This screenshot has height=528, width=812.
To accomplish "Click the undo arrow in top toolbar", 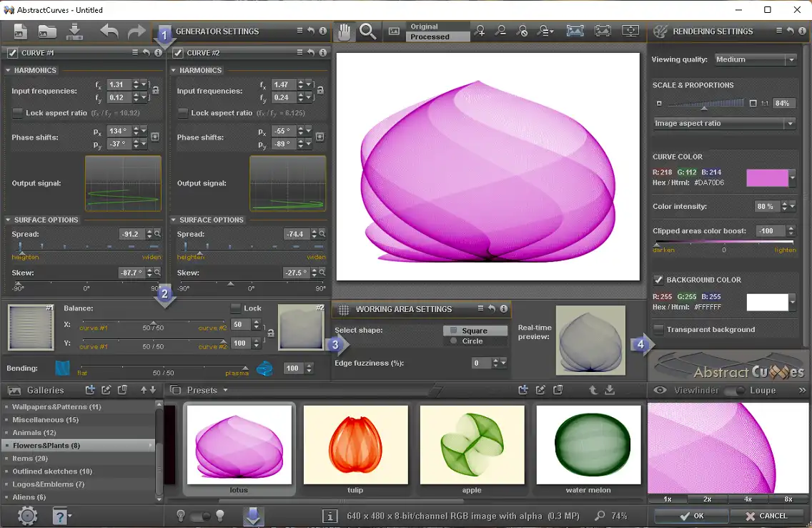I will click(109, 31).
